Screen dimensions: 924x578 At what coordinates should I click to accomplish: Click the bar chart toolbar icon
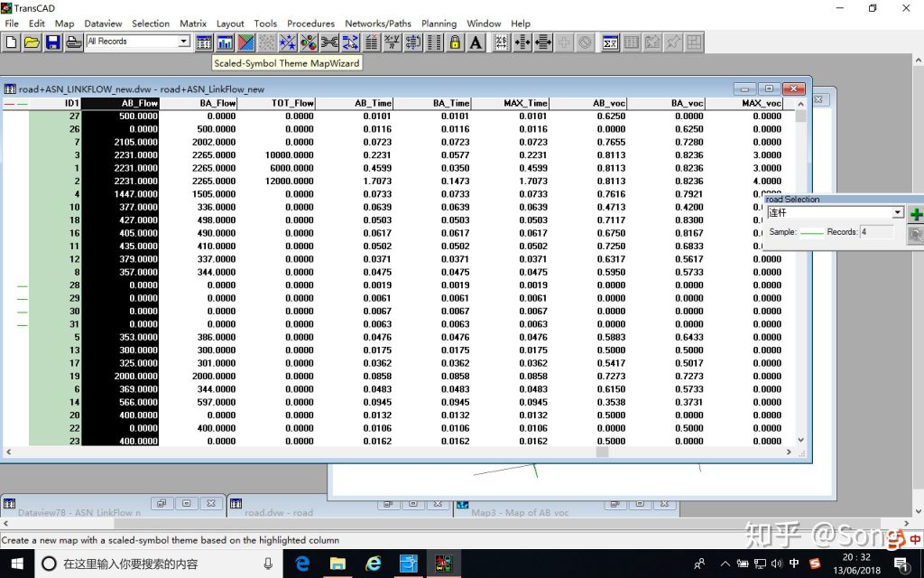click(225, 42)
